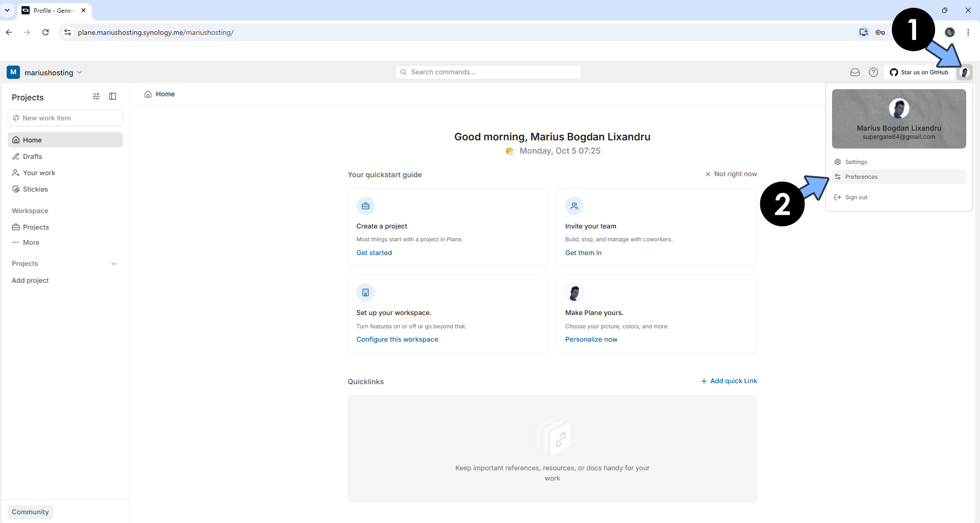The image size is (980, 523).
Task: Click the Create a project briefcase icon
Action: (x=365, y=206)
